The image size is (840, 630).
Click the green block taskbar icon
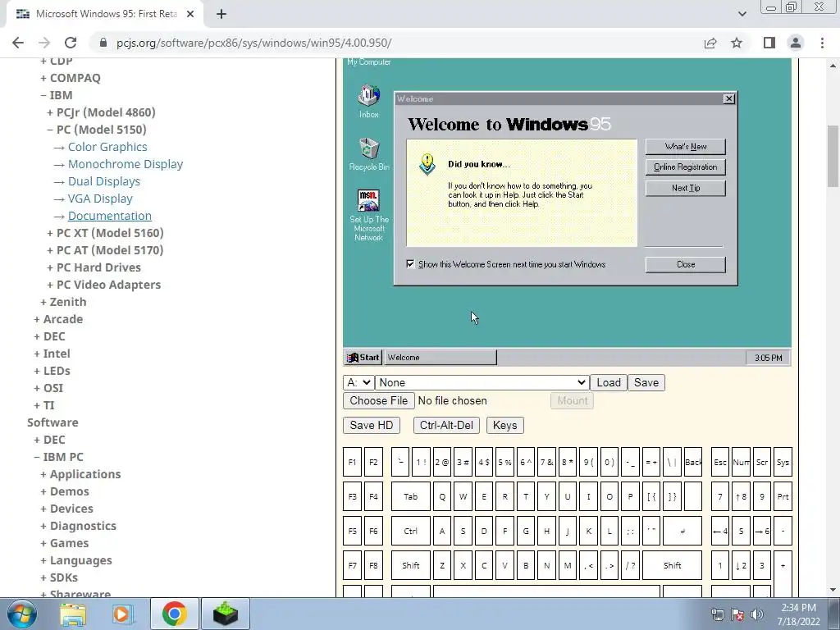[x=226, y=614]
